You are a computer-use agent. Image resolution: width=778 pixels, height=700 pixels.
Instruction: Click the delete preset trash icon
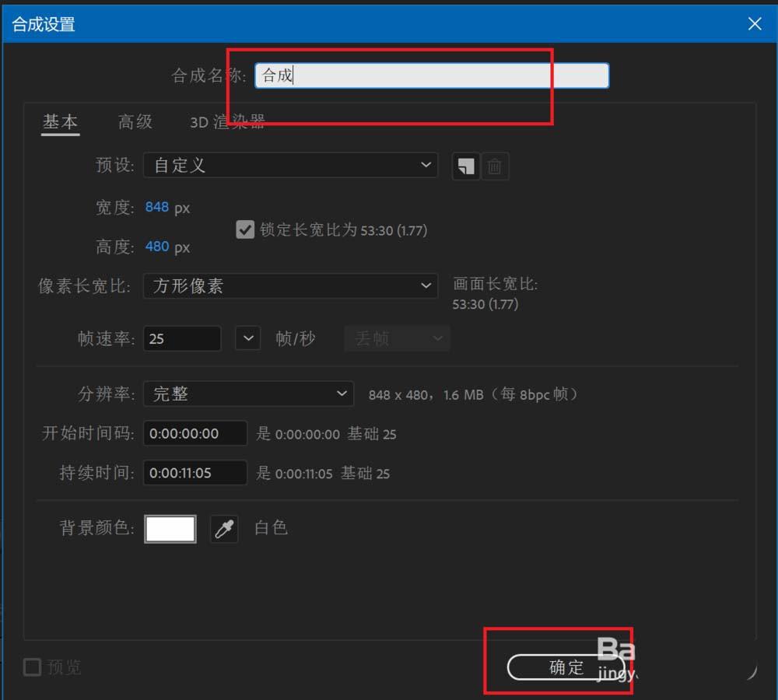click(x=496, y=166)
